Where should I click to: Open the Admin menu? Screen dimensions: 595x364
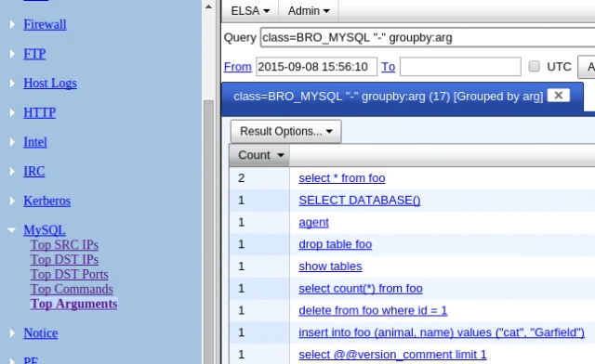click(309, 11)
